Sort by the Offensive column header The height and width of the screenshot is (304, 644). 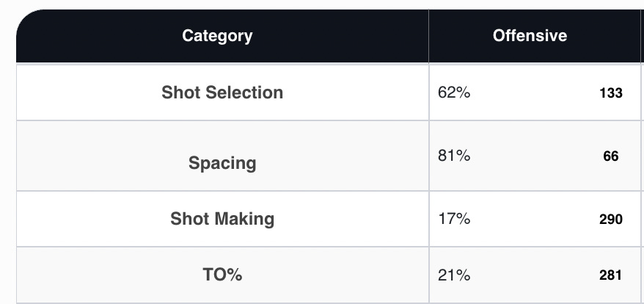click(530, 36)
